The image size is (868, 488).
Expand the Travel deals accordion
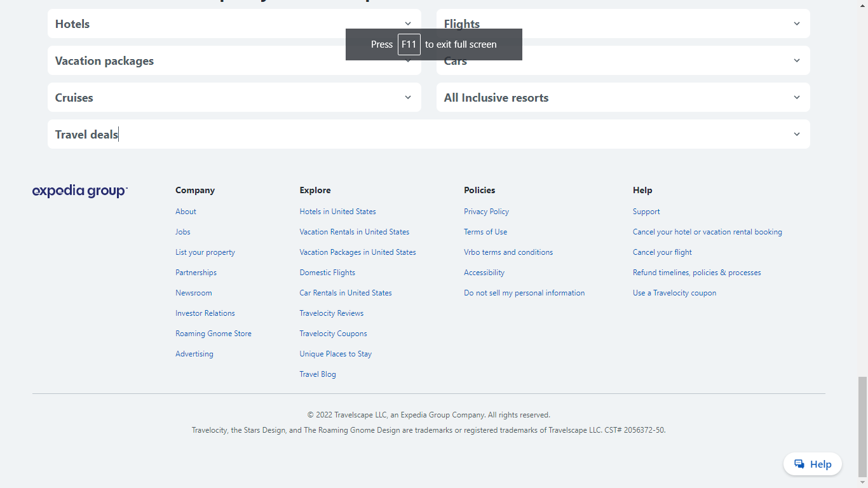click(429, 134)
